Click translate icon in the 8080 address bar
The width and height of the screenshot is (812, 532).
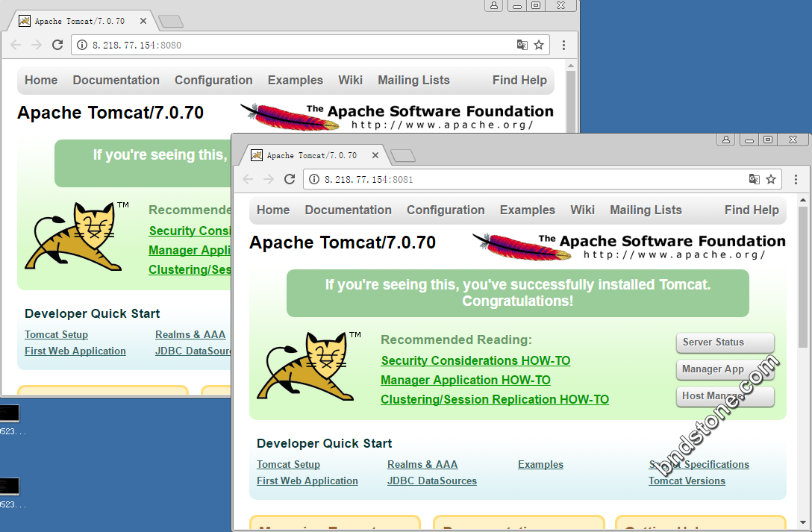522,45
